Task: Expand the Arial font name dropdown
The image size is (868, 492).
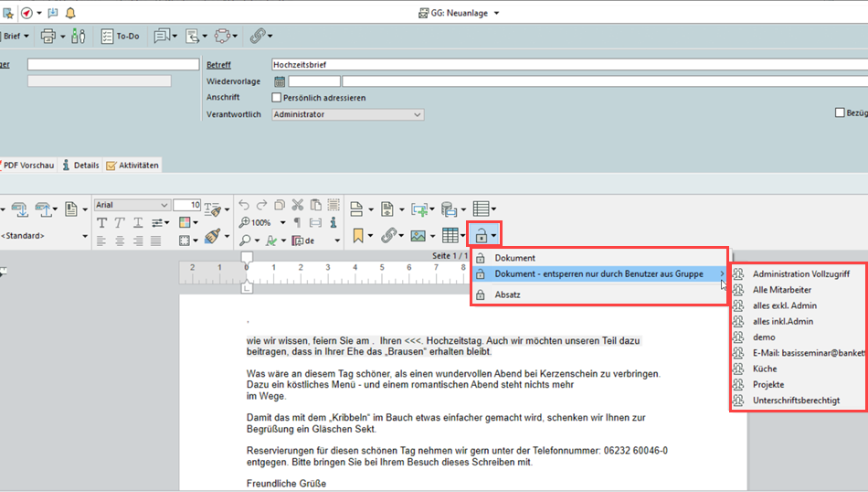Action: coord(164,205)
